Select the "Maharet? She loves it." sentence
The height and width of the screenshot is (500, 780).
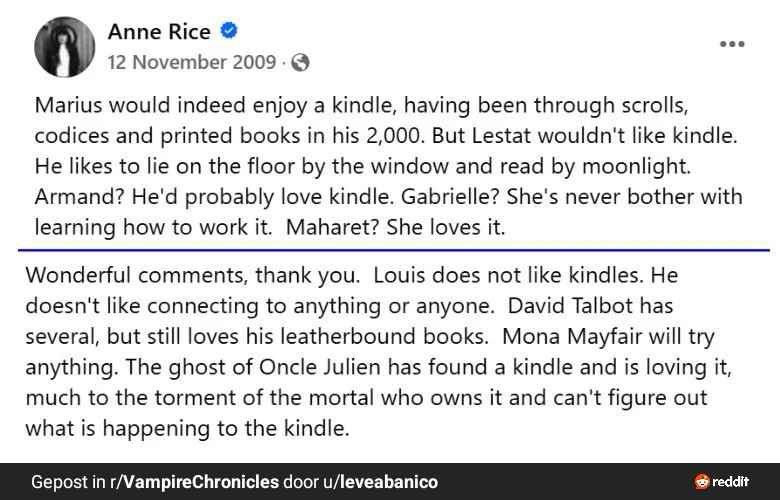click(x=395, y=227)
